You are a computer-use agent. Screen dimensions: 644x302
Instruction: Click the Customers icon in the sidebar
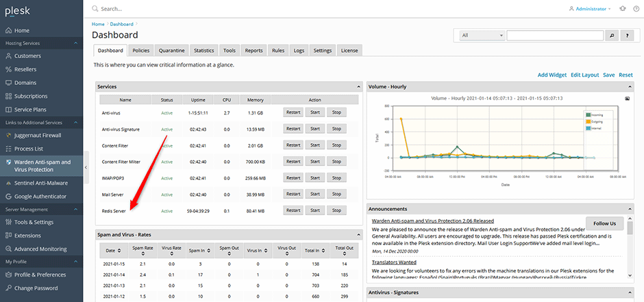[8, 56]
